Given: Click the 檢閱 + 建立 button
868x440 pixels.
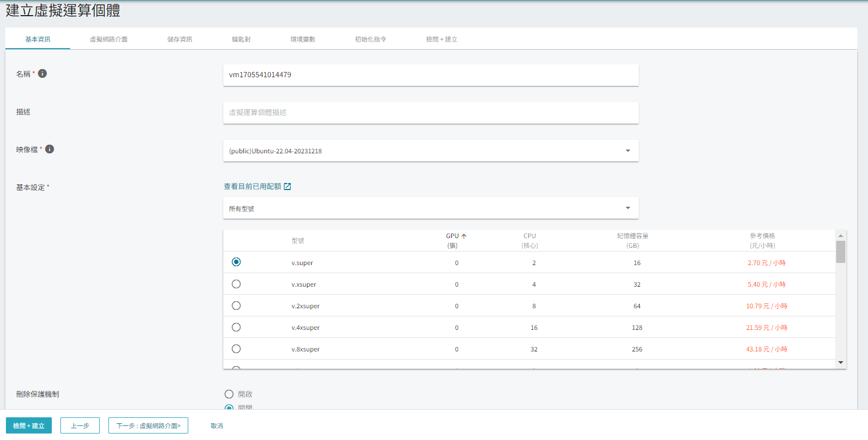Looking at the screenshot, I should pyautogui.click(x=29, y=425).
